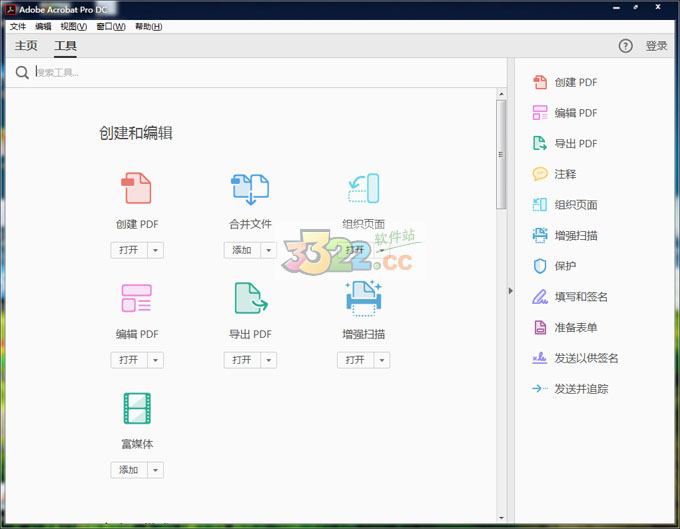Click the 发送以供签名 signature icon

tap(540, 358)
